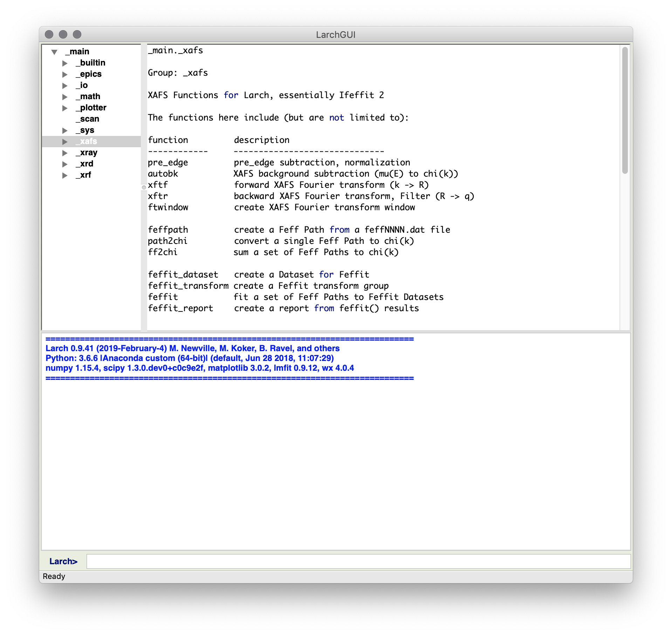Expand the _math group arrow

(x=65, y=97)
